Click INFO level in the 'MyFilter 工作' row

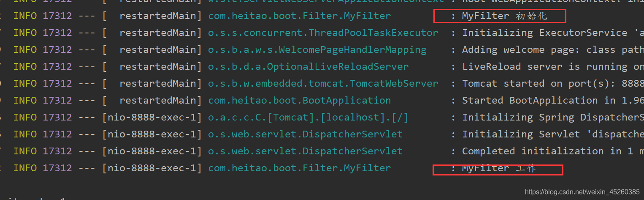[x=25, y=168]
